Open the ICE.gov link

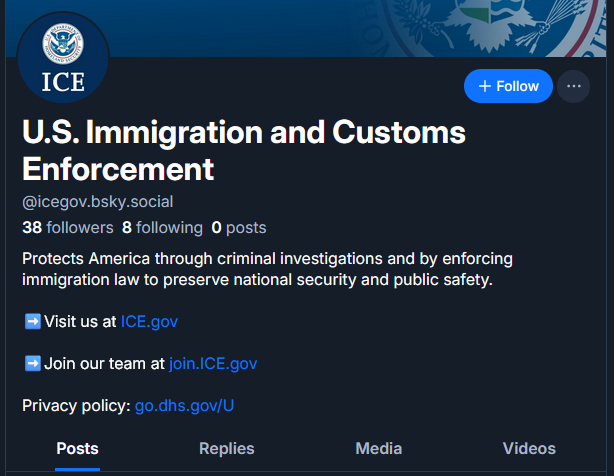(x=149, y=321)
